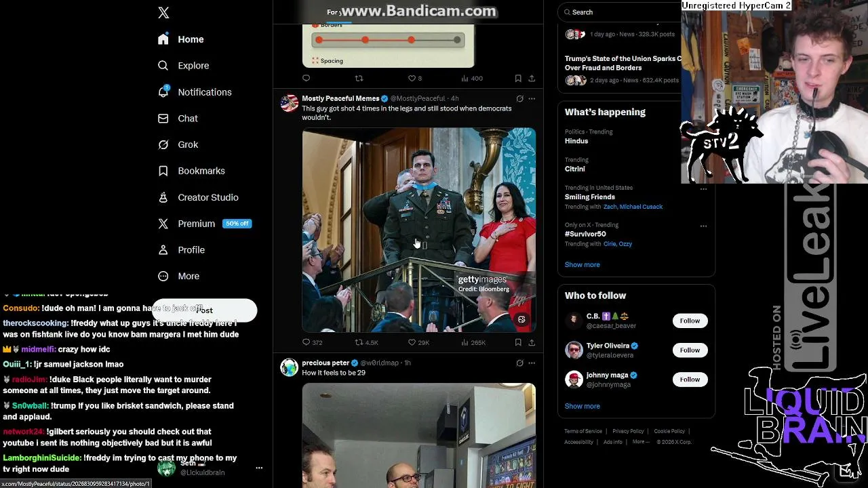View analytics of 400 views post
Image resolution: width=868 pixels, height=488 pixels.
point(472,79)
